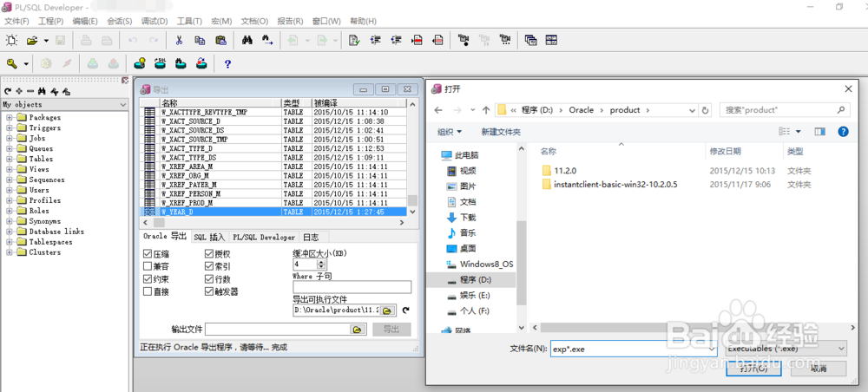Screen dimensions: 868x392
Task: Open dropdown arrow next to Open folder icon
Action: point(46,41)
